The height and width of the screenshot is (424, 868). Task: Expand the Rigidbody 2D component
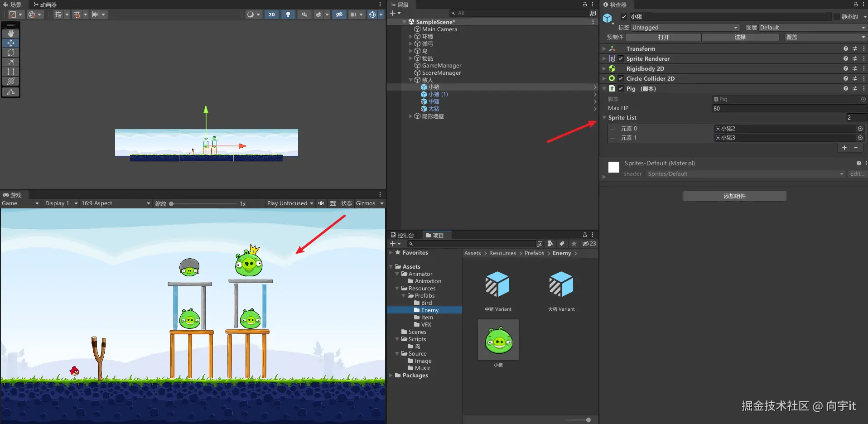604,68
